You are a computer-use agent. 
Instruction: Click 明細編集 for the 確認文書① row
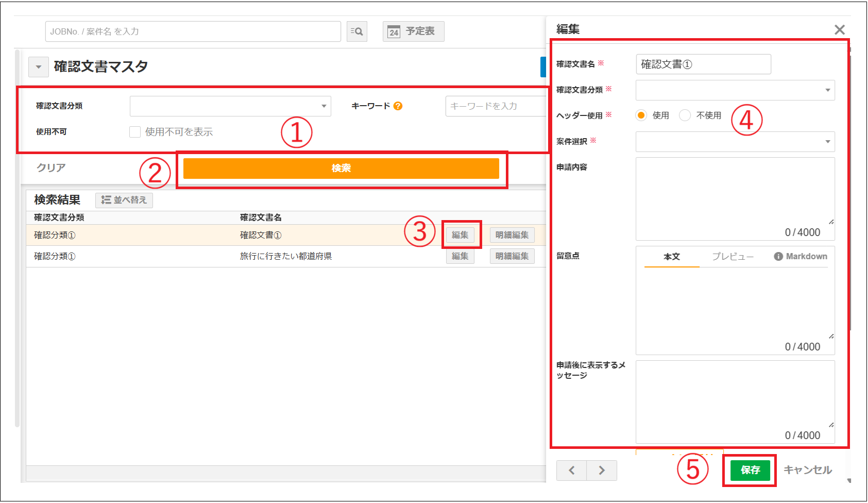tap(512, 235)
